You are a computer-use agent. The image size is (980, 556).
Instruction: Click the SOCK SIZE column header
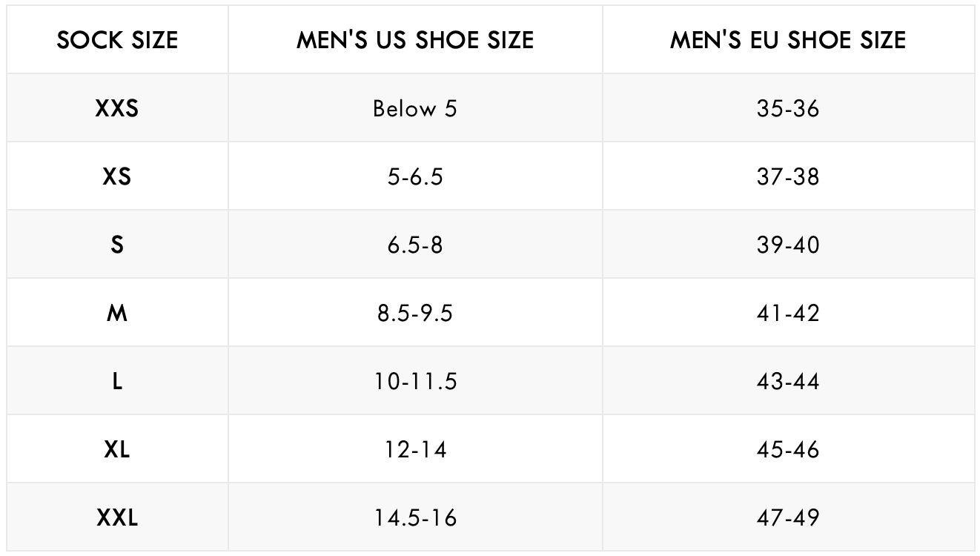(x=117, y=40)
